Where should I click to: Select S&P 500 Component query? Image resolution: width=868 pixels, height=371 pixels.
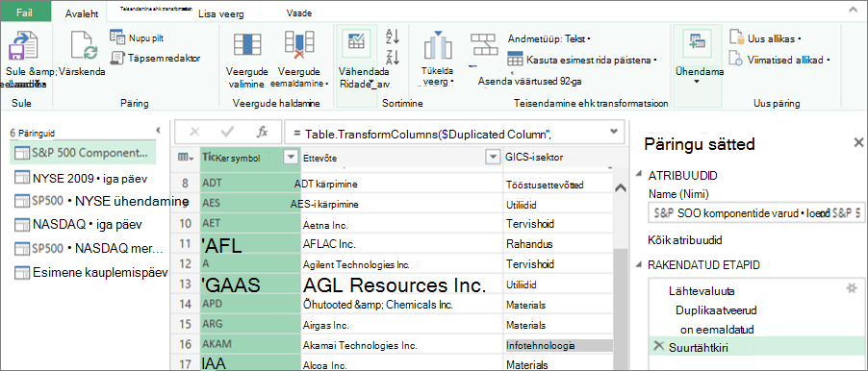pyautogui.click(x=83, y=153)
